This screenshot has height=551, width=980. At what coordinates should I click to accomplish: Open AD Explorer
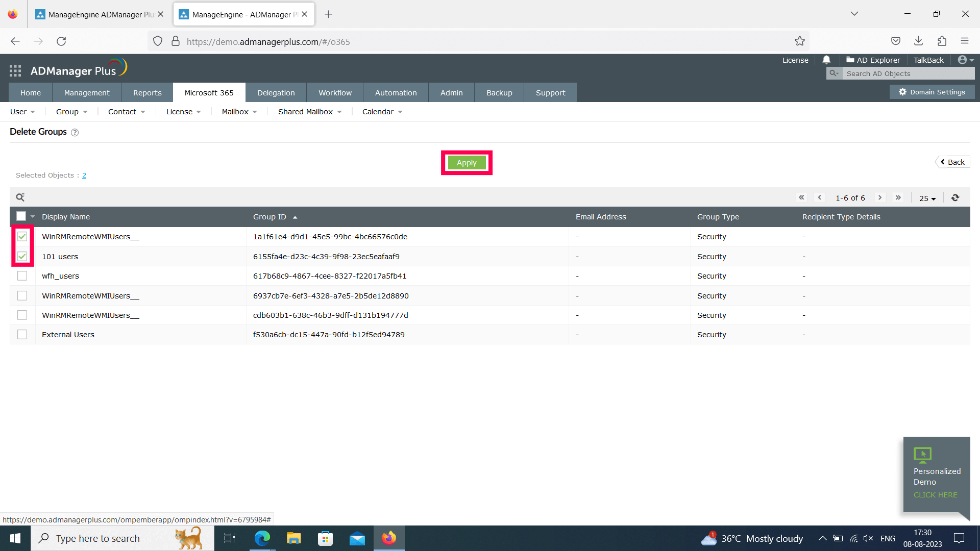pyautogui.click(x=873, y=60)
